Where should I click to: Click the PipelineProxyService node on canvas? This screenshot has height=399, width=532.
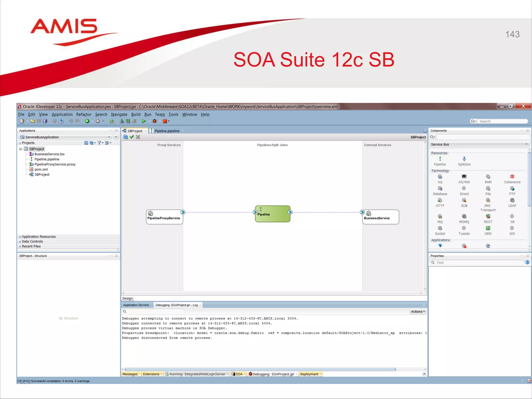pos(164,217)
